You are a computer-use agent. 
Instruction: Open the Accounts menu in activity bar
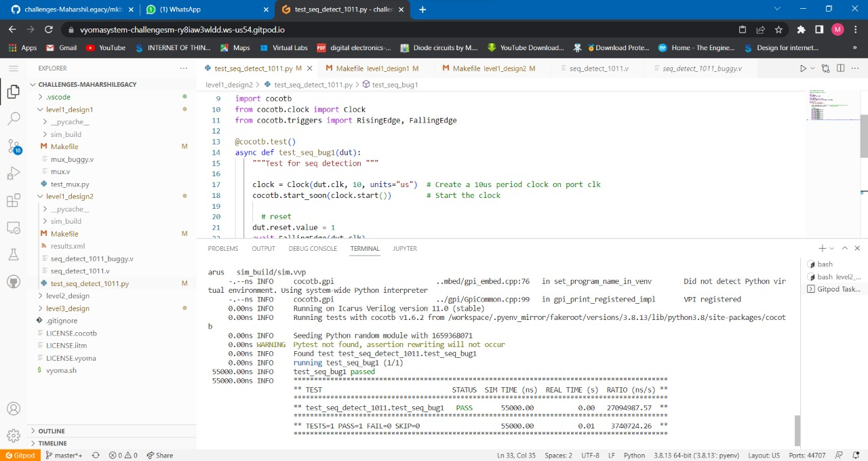[x=13, y=409]
